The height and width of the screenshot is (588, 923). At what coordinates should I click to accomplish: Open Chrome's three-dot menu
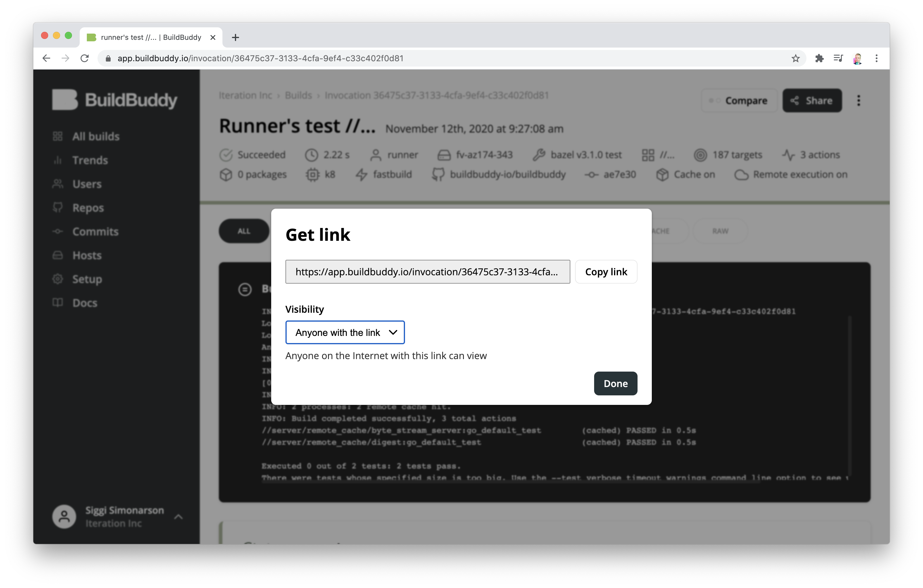click(876, 58)
